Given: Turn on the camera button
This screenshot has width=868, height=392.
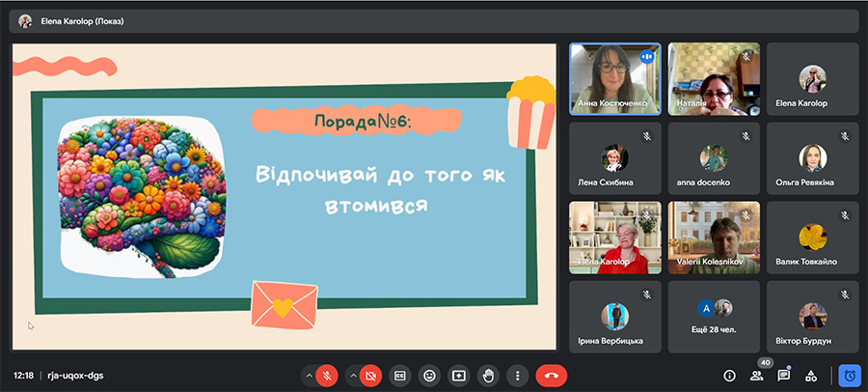Looking at the screenshot, I should coord(370,375).
